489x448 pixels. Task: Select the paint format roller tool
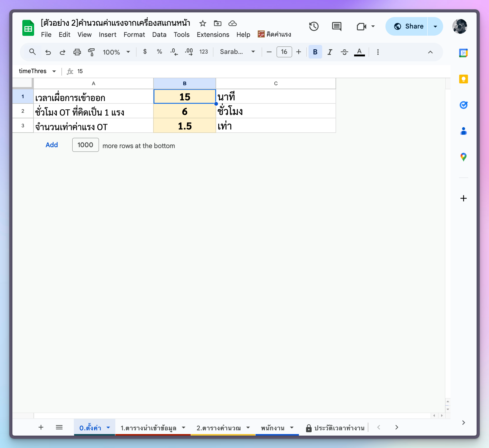[x=91, y=52]
